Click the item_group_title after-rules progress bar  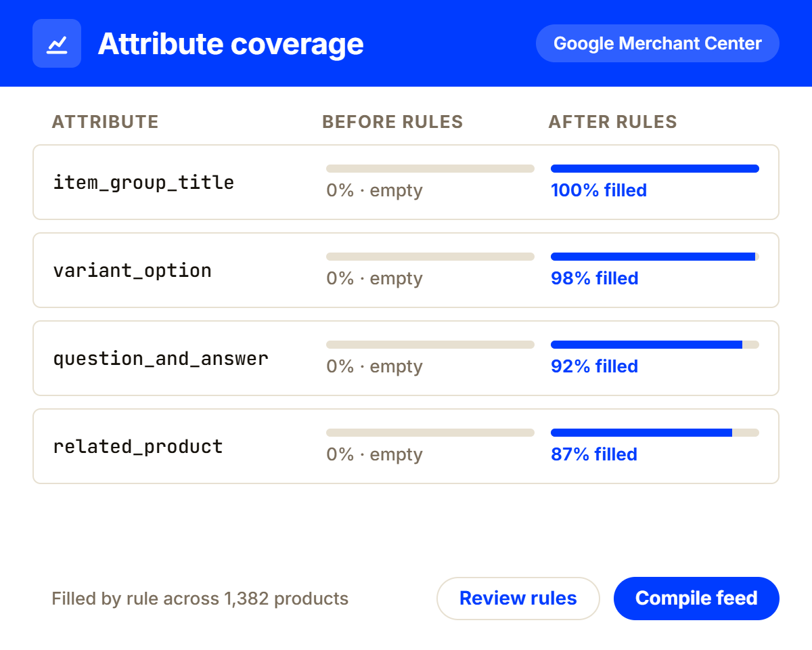click(655, 169)
